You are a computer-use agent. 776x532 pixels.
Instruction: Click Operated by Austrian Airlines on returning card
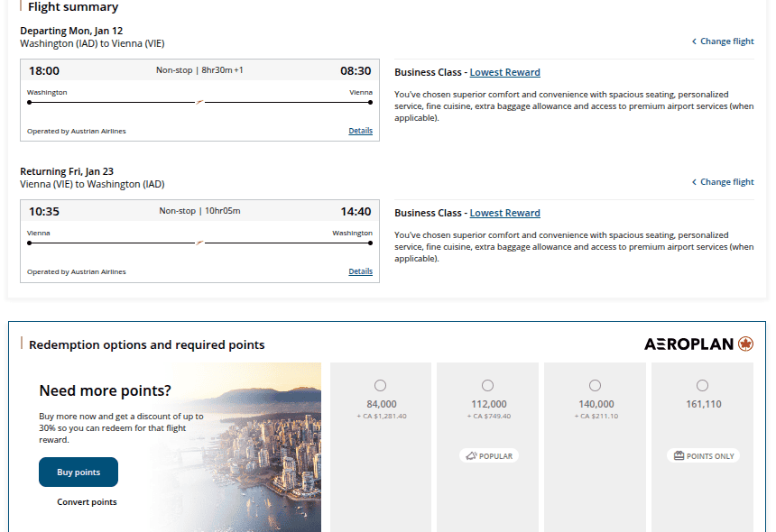pos(76,272)
